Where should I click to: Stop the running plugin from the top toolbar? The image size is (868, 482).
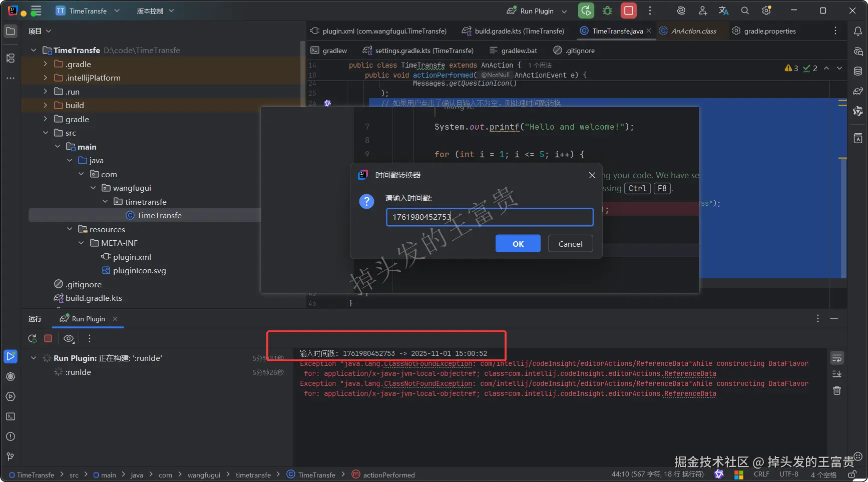(x=629, y=11)
